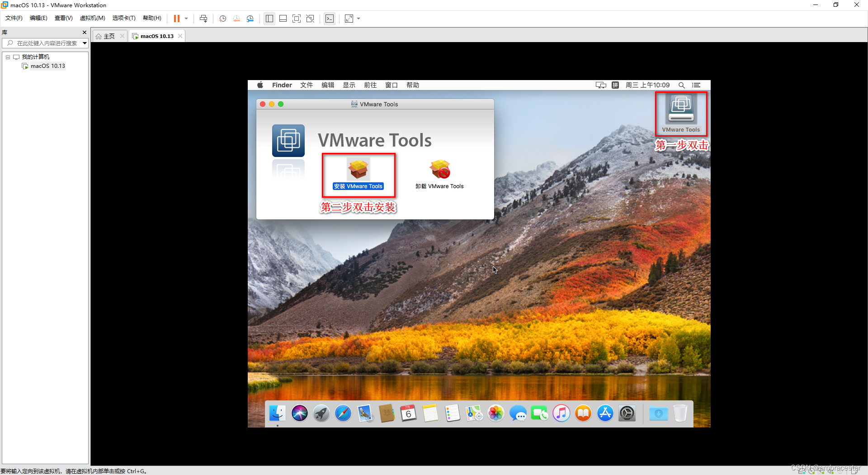Zoom the VMware Tools window (green button)
Screen dimensions: 868x475
(x=281, y=104)
